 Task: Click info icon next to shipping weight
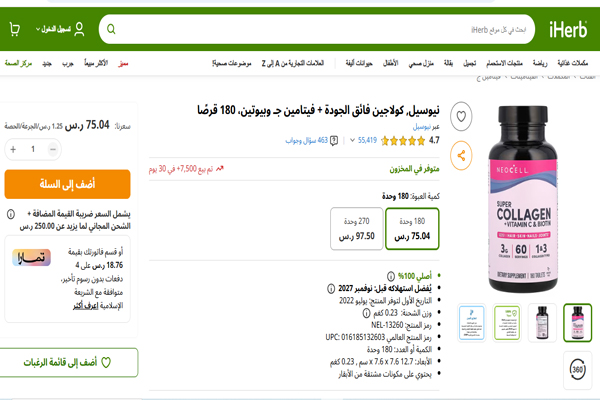[x=366, y=313]
